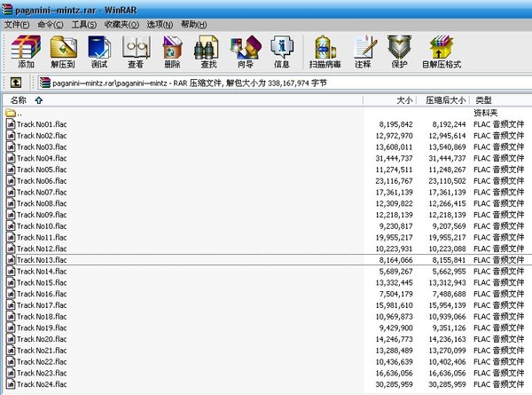Run 测试 (Test) on the archive
Image resolution: width=532 pixels, height=395 pixels.
click(99, 51)
